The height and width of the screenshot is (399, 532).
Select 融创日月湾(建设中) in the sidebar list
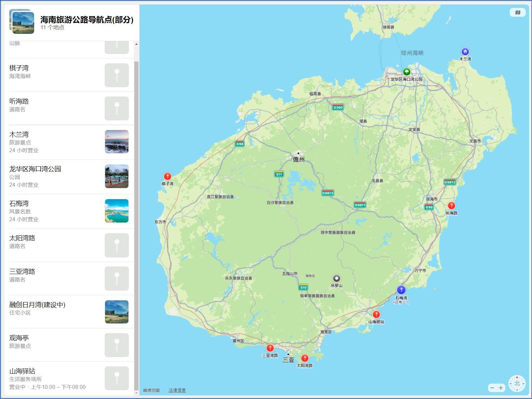point(37,305)
